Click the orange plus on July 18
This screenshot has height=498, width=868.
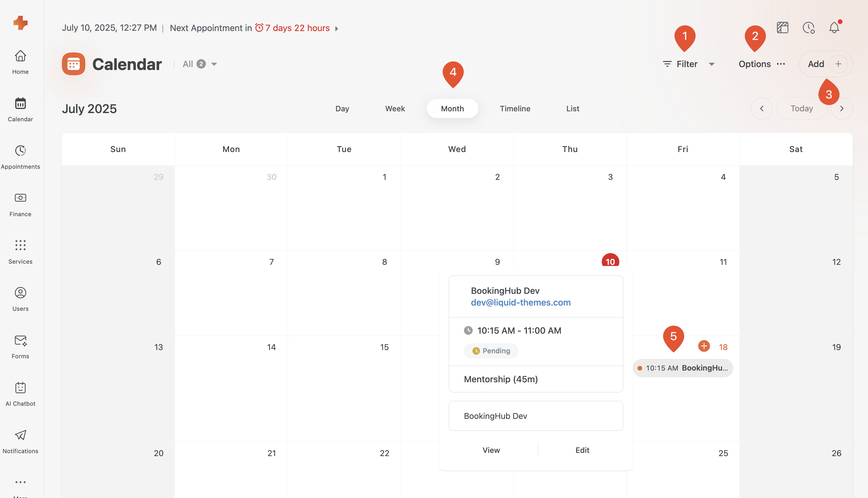tap(704, 346)
